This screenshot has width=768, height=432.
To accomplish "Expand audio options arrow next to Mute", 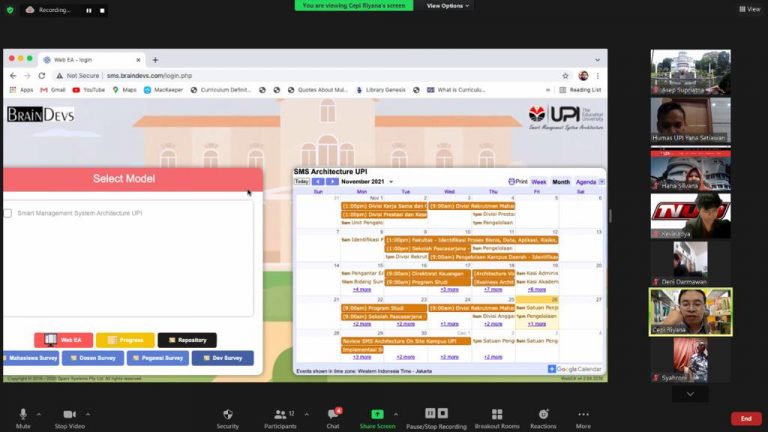I will tap(39, 414).
